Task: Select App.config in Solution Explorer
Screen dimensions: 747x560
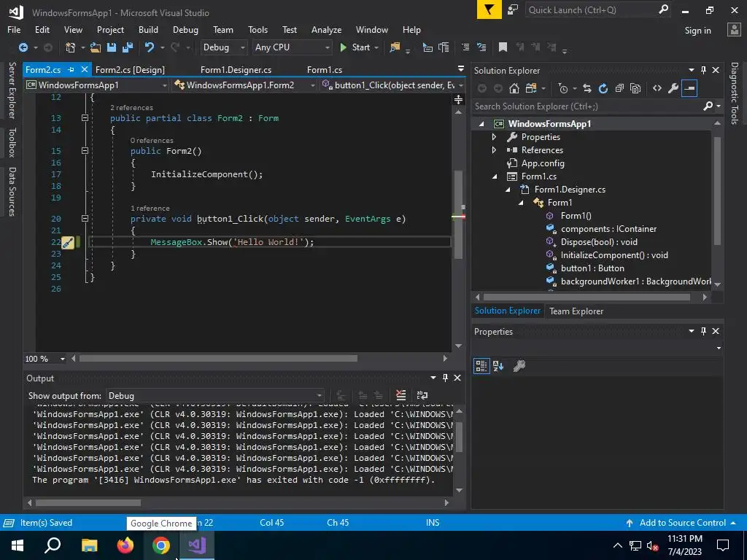Action: (x=542, y=163)
